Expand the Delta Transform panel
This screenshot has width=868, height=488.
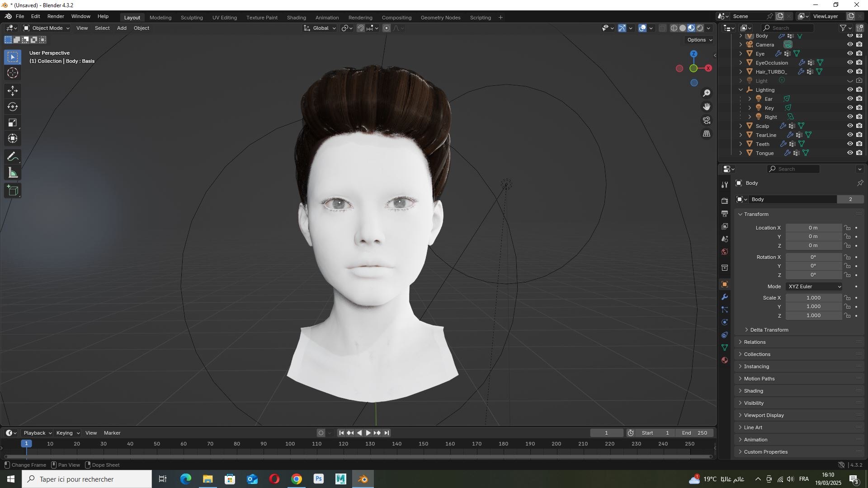(769, 330)
